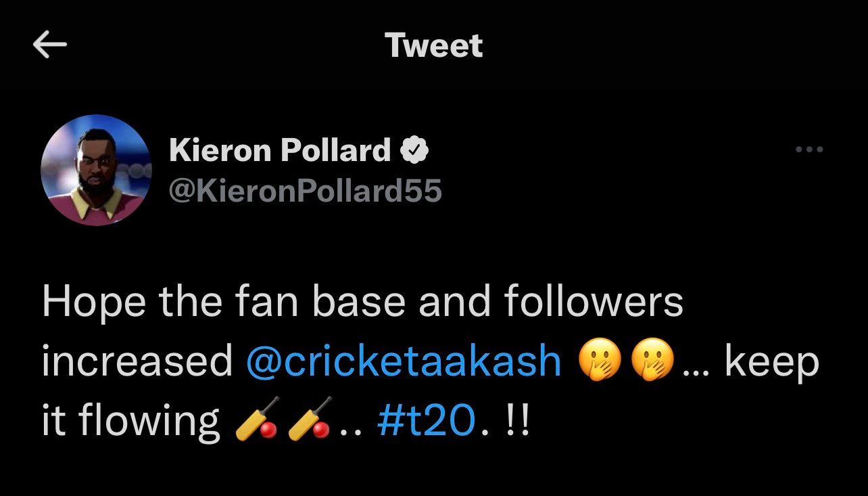Click the @KieronPollard55 handle
This screenshot has width=868, height=496.
pos(305,191)
